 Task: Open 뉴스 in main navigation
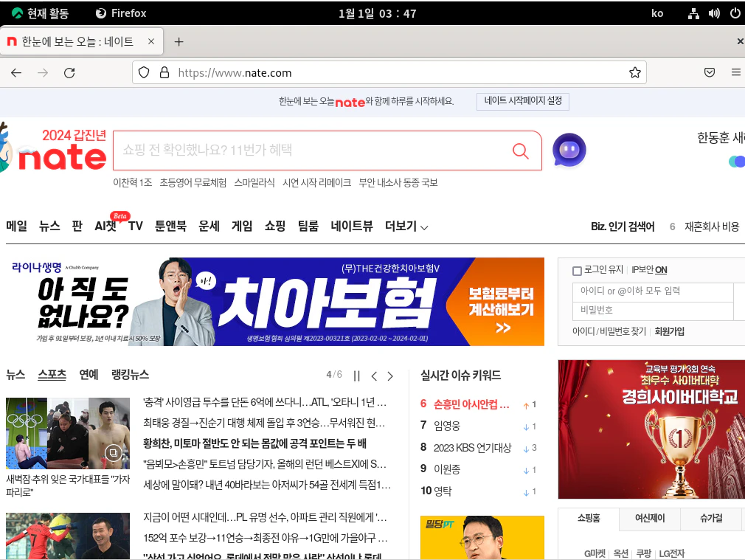(x=49, y=227)
